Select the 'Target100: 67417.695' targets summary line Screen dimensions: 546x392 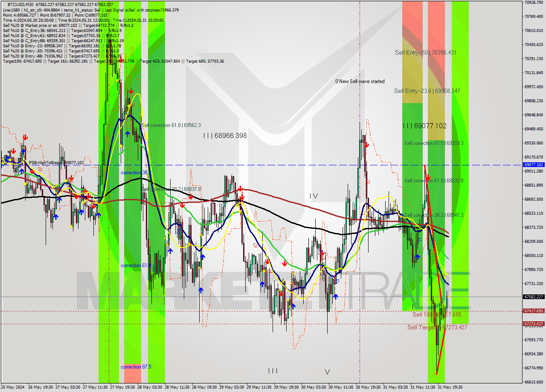pos(113,61)
